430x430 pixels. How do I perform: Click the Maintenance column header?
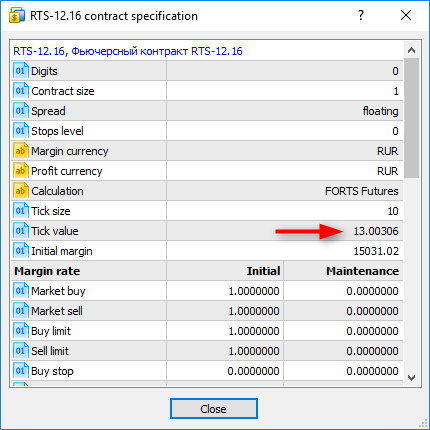tap(362, 271)
